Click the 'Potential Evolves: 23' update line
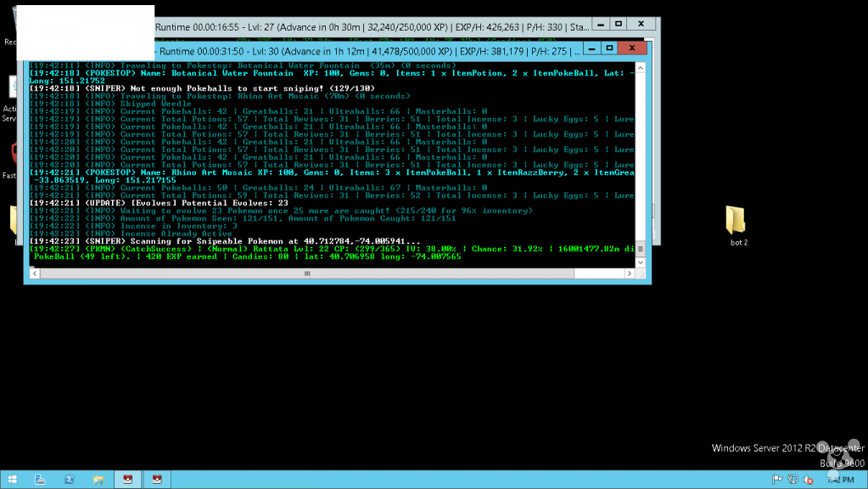This screenshot has width=868, height=489. click(159, 203)
